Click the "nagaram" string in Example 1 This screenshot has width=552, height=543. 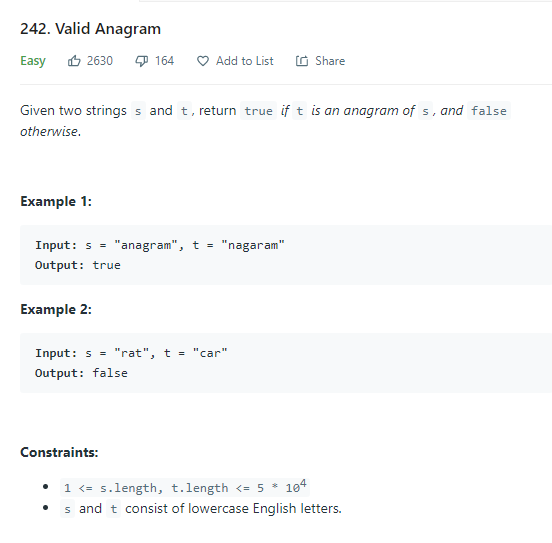(253, 245)
